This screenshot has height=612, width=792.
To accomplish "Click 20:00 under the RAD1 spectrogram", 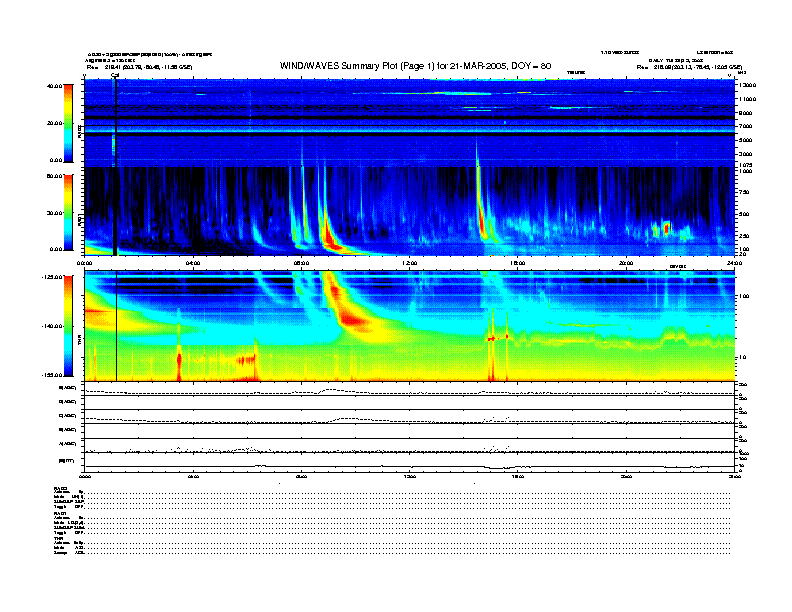I will [x=626, y=263].
